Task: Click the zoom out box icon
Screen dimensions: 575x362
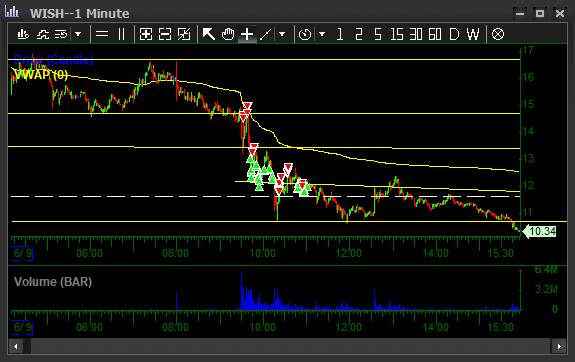Action: (x=165, y=34)
